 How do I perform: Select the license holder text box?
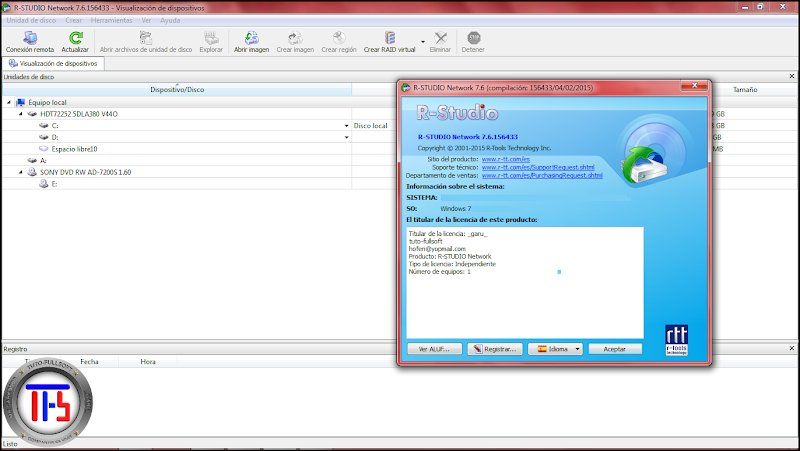pyautogui.click(x=525, y=283)
